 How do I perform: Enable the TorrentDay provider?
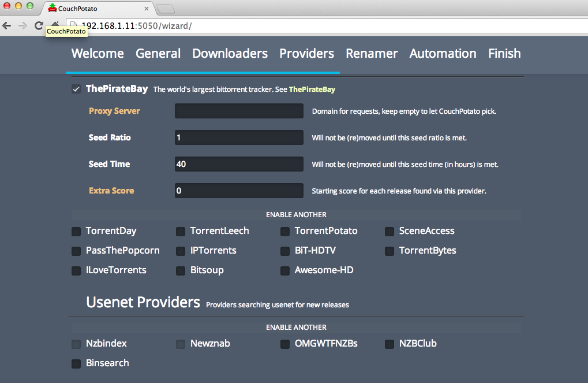[x=76, y=231]
